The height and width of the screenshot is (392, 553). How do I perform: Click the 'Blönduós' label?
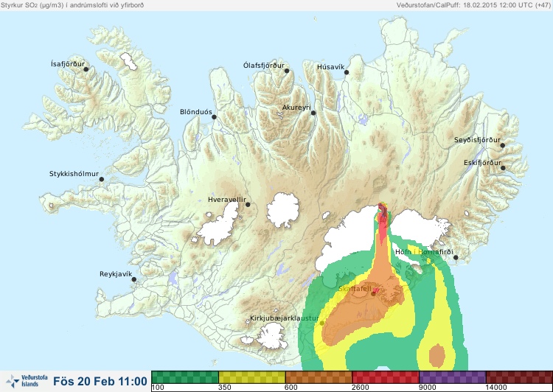[195, 112]
